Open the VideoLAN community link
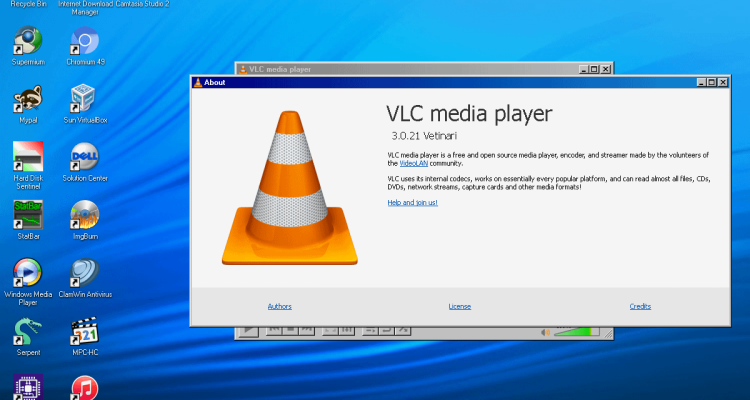This screenshot has width=750, height=400. pyautogui.click(x=414, y=163)
